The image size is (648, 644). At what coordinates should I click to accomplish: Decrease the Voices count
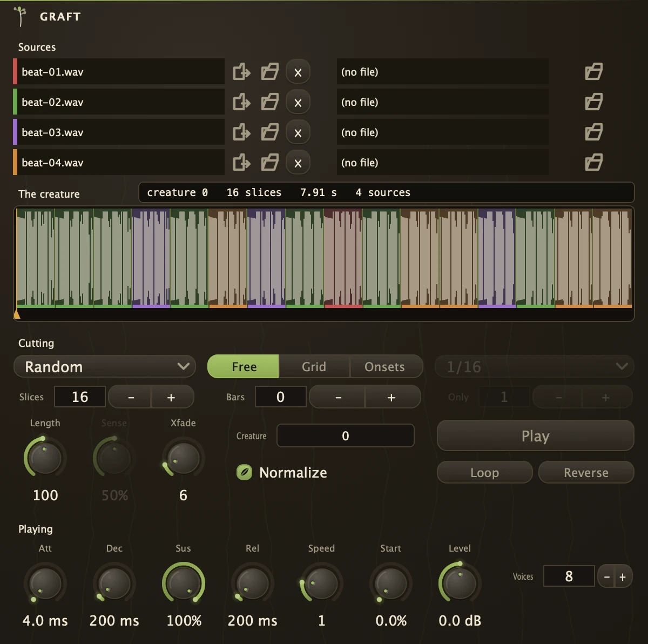607,576
